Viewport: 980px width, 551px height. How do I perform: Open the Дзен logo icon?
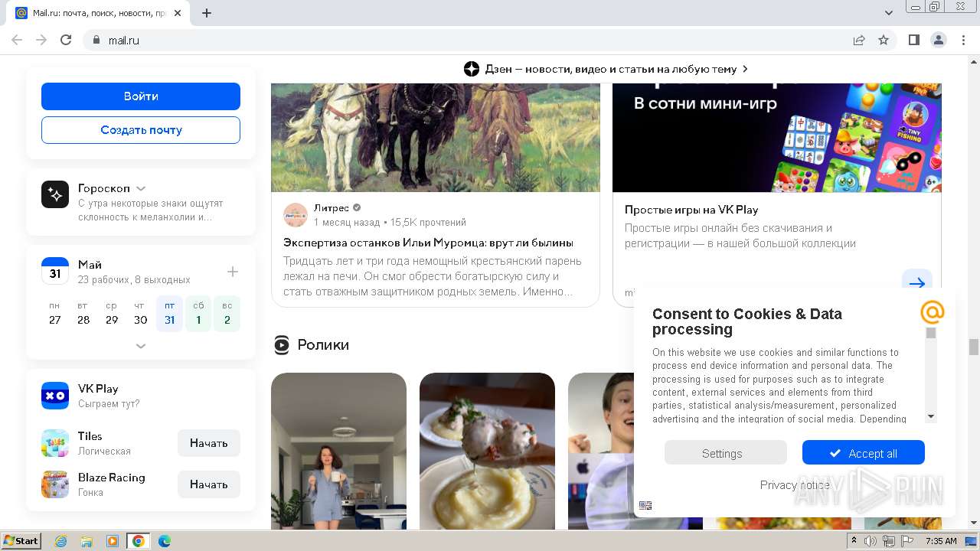[472, 69]
